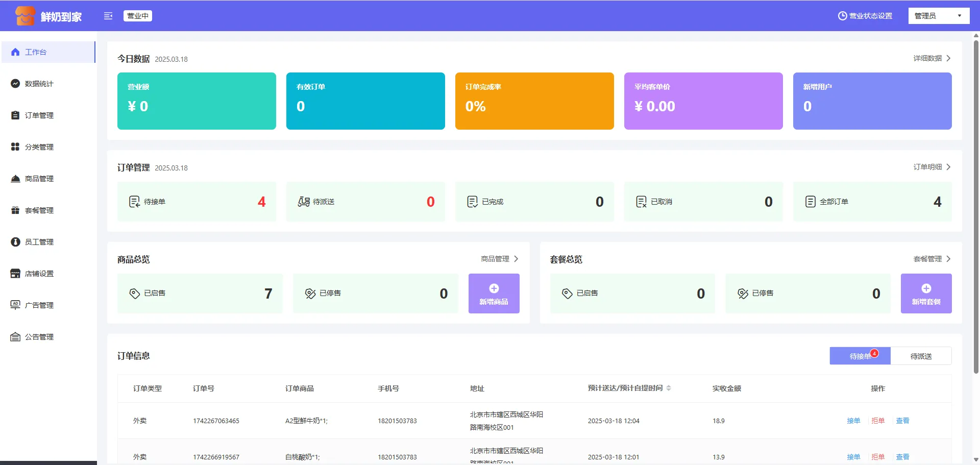
Task: Click the 新增商品 plus icon
Action: coord(494,288)
